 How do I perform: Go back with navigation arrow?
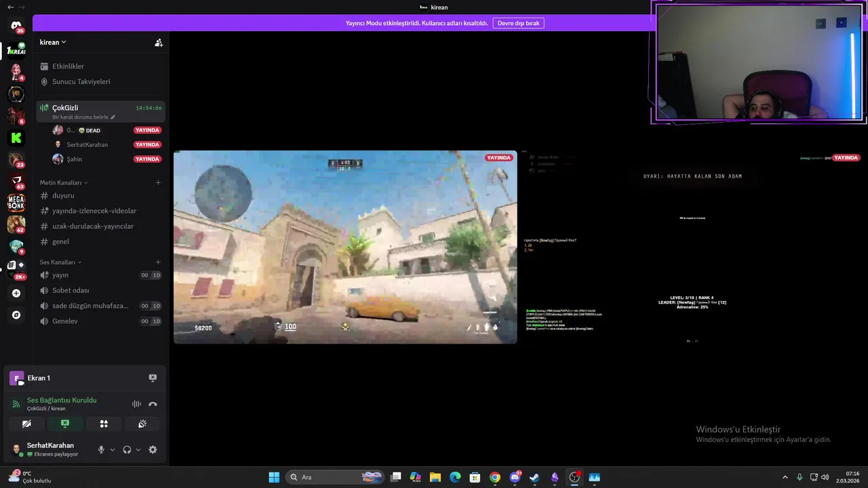pyautogui.click(x=10, y=7)
